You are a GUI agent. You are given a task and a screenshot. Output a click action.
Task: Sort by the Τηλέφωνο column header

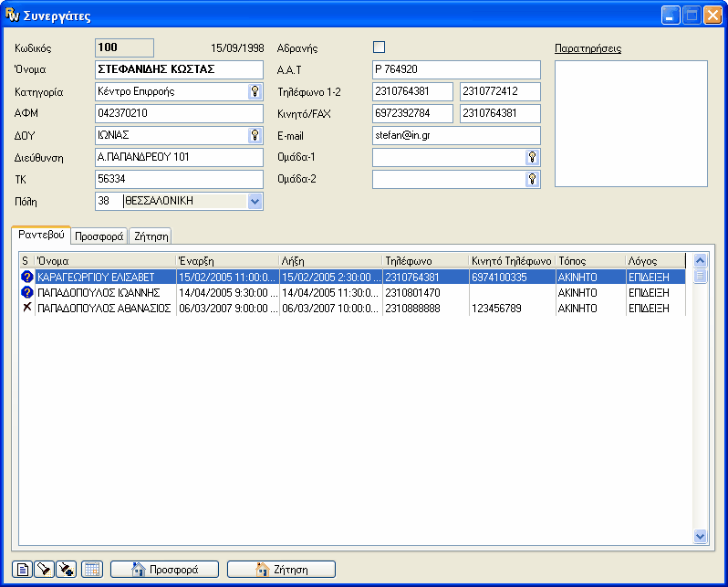point(426,261)
